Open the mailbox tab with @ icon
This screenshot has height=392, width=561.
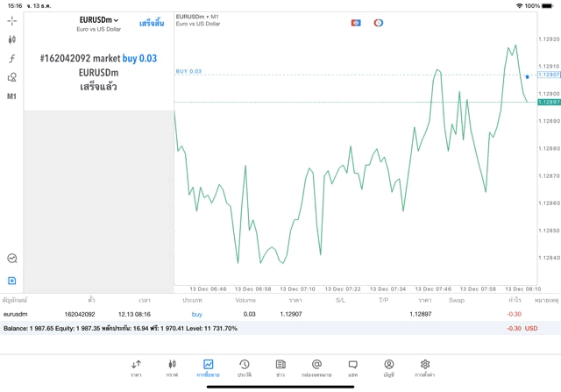coord(316,367)
